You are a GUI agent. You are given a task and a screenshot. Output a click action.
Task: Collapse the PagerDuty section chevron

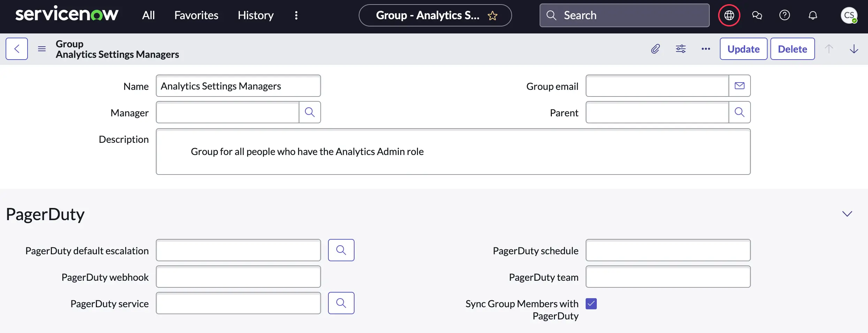pyautogui.click(x=847, y=214)
